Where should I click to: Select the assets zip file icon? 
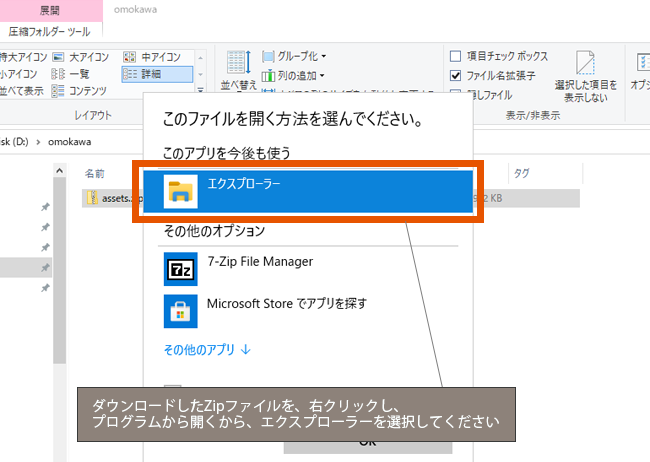(92, 198)
